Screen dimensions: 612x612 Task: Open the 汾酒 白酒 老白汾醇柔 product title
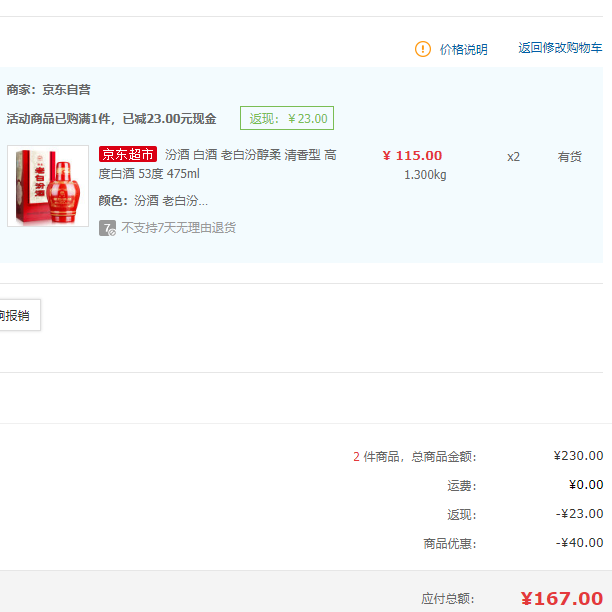click(217, 164)
